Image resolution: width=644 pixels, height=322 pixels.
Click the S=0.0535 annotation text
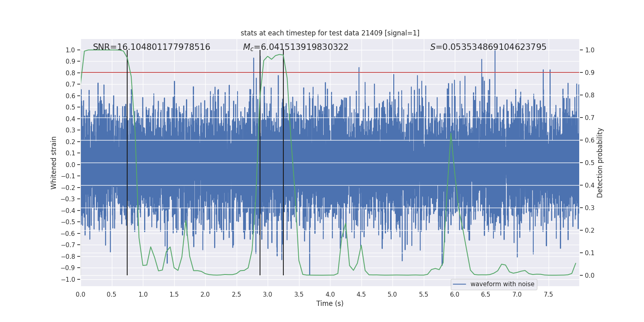(x=488, y=47)
